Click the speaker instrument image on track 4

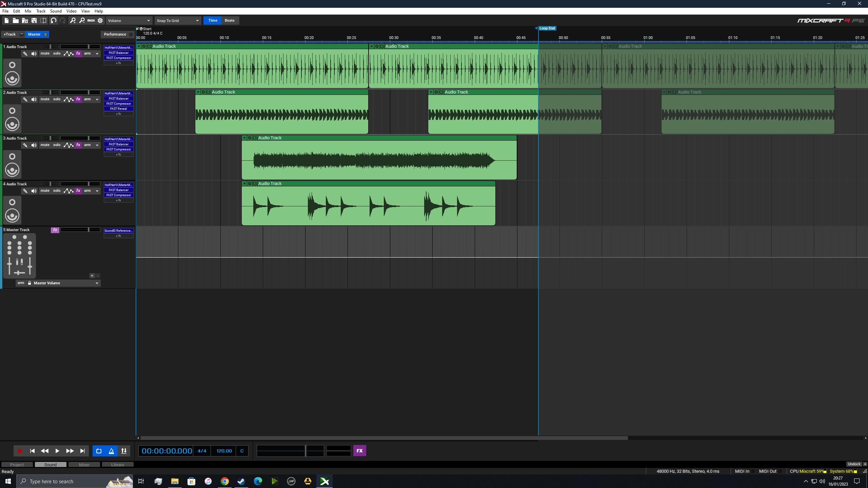[x=12, y=210]
